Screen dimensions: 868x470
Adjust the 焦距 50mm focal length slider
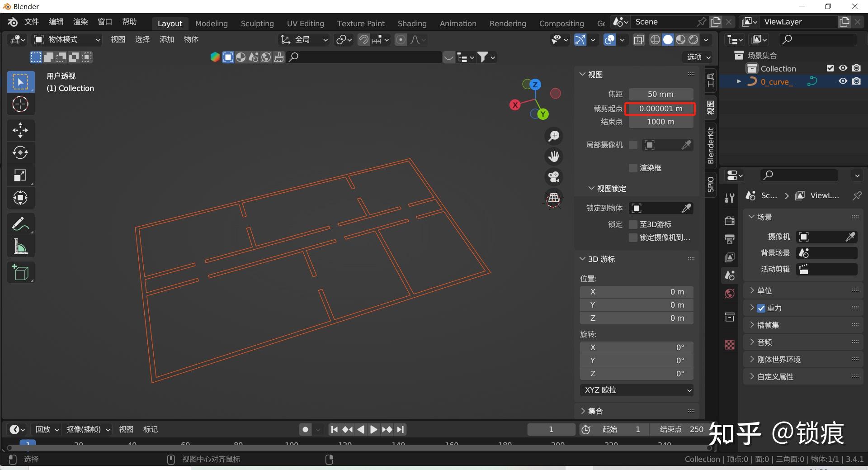(x=660, y=94)
